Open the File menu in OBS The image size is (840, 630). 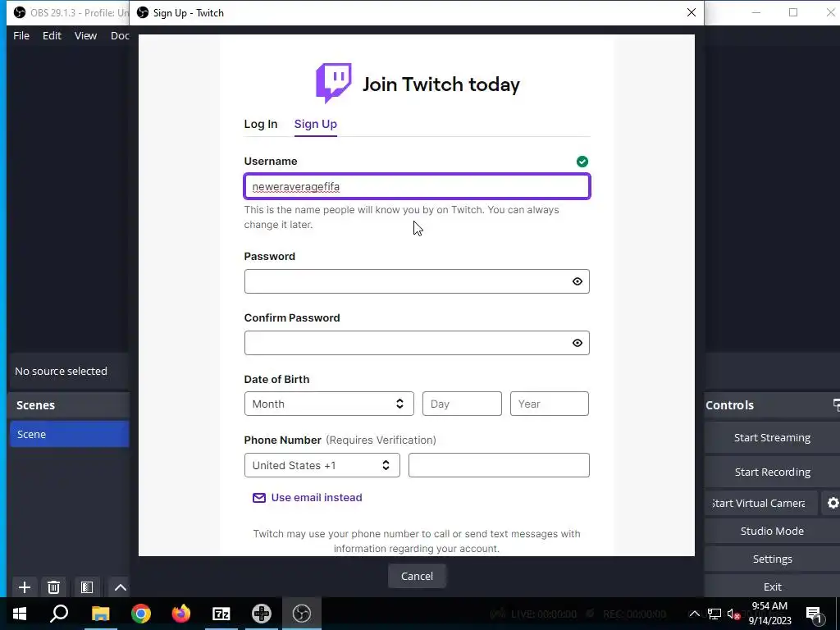(21, 35)
